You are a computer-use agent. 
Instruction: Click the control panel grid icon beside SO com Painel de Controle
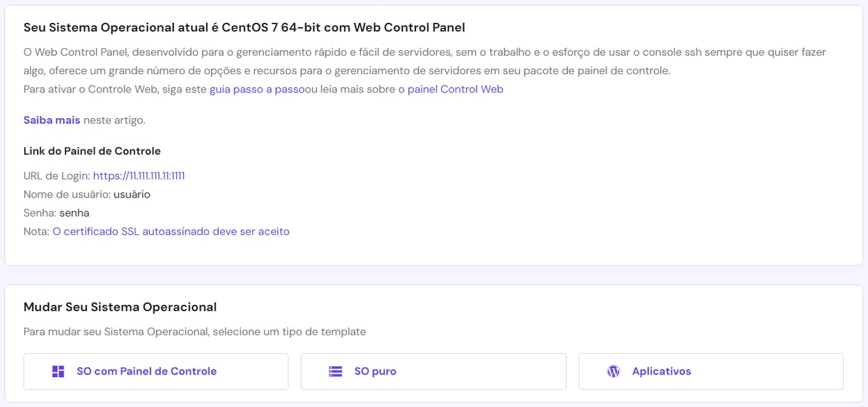pyautogui.click(x=58, y=371)
